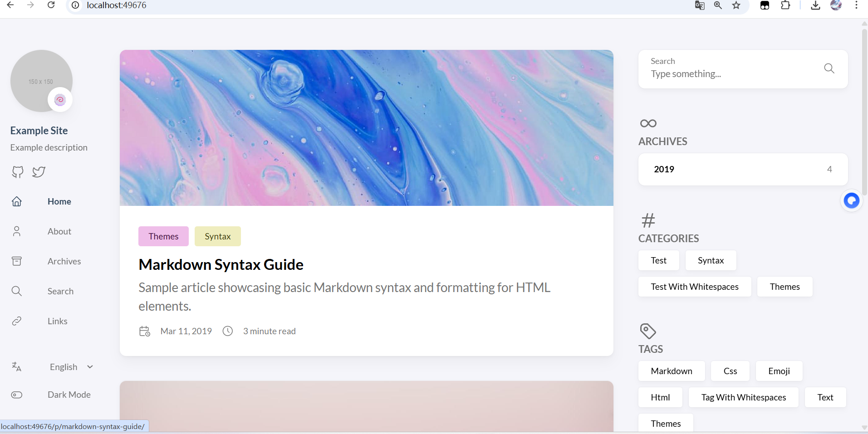Select the Test With Whitespaces category
This screenshot has height=434, width=868.
[x=694, y=287]
